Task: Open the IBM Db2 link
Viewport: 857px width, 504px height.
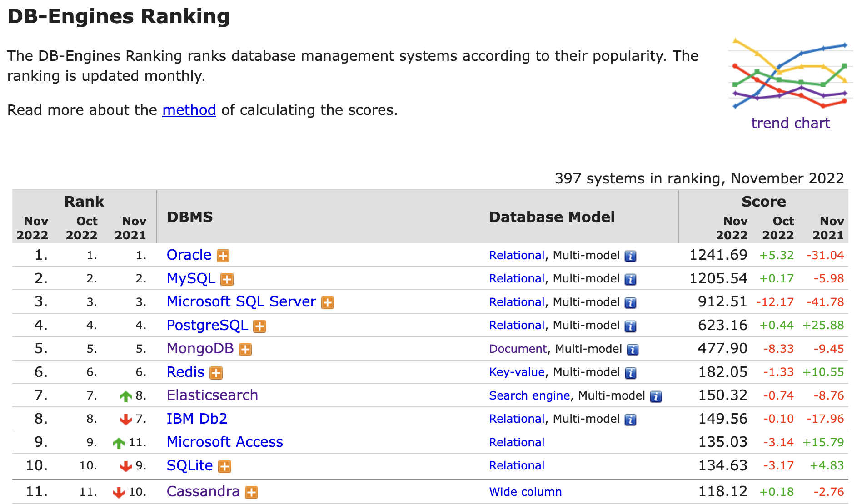Action: pyautogui.click(x=197, y=419)
